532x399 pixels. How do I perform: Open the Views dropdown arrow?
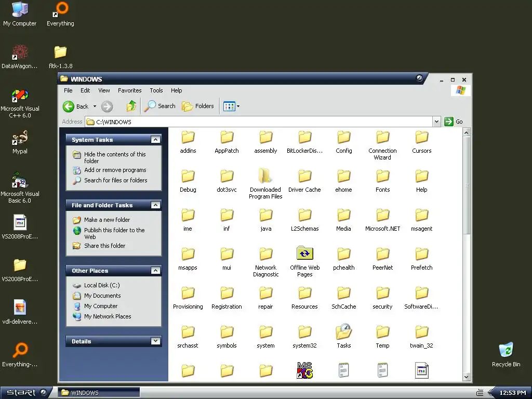coord(238,106)
